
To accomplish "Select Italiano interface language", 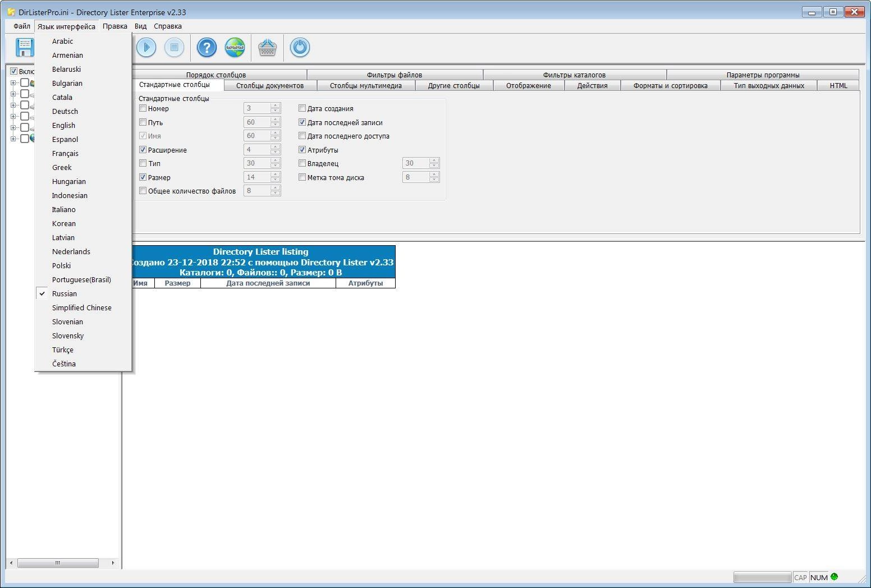I will pyautogui.click(x=83, y=210).
